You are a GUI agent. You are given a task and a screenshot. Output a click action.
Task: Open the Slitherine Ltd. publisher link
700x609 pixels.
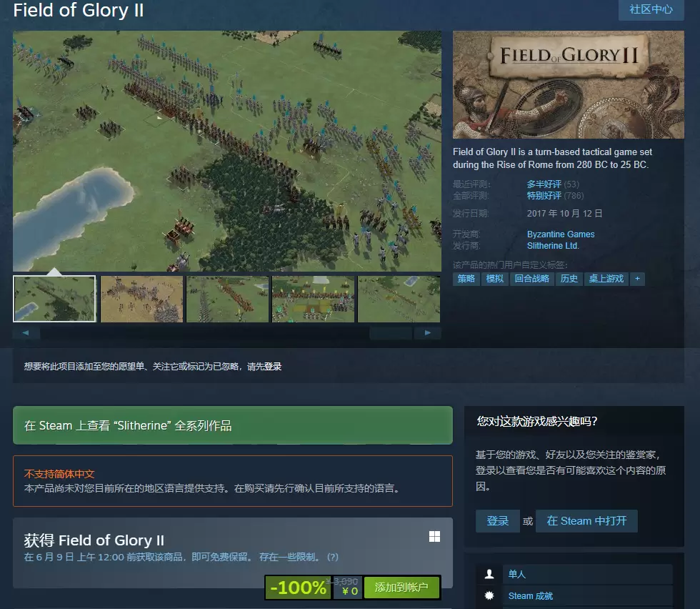tap(553, 246)
